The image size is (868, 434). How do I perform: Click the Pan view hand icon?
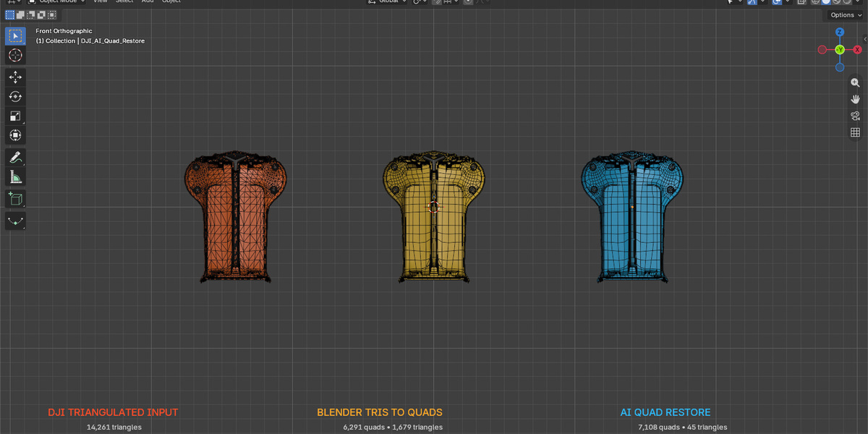coord(855,99)
